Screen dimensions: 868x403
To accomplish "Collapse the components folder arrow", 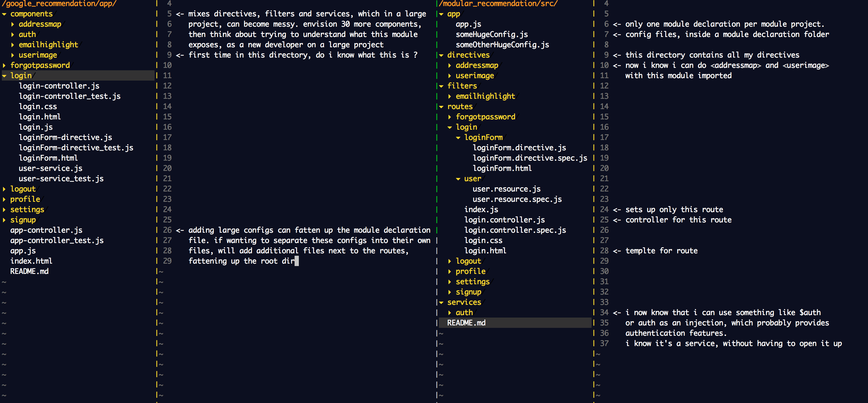I will (x=4, y=14).
